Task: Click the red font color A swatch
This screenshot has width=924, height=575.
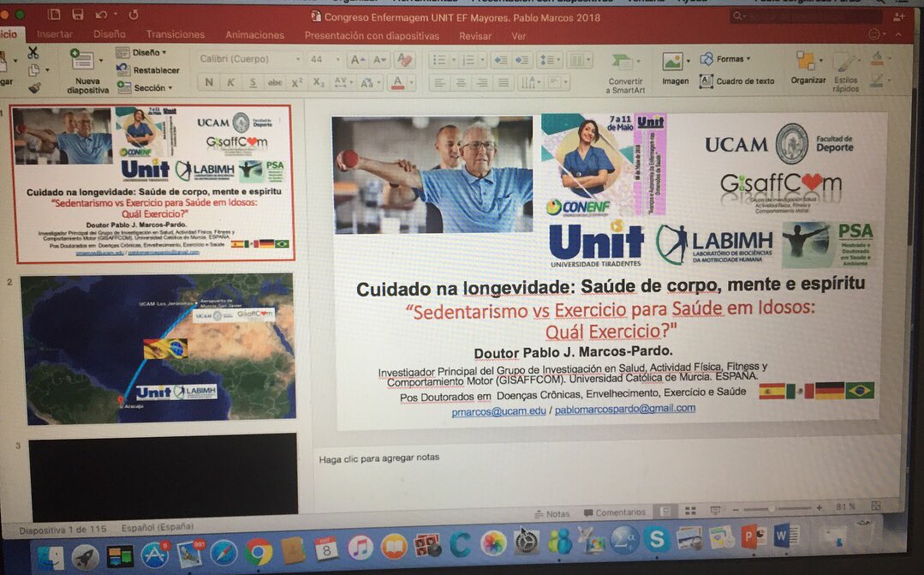Action: pos(397,82)
